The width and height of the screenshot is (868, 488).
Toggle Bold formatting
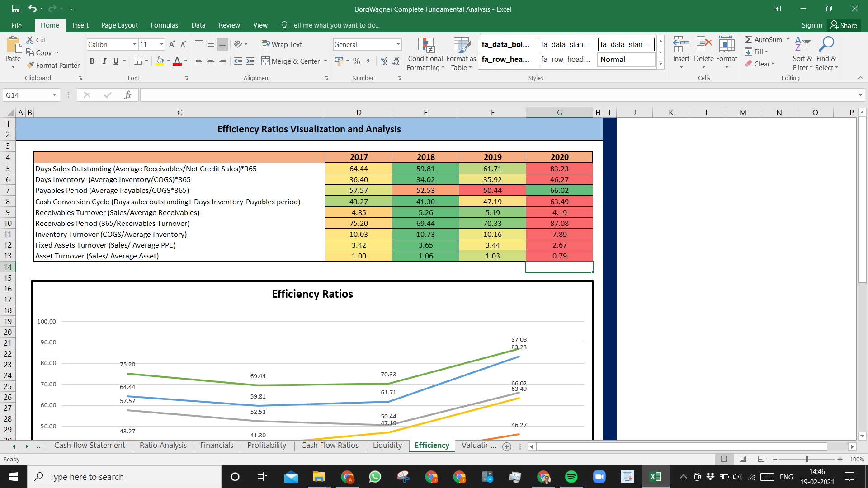pos(92,61)
